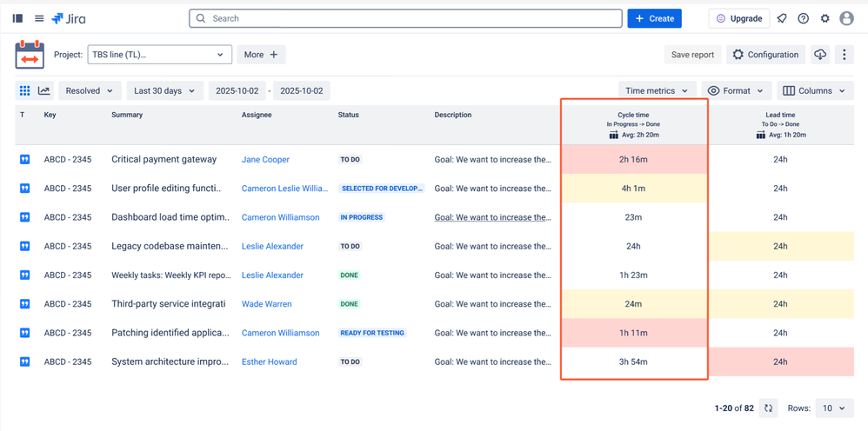
Task: Open the Rows per page dropdown
Action: pyautogui.click(x=834, y=408)
